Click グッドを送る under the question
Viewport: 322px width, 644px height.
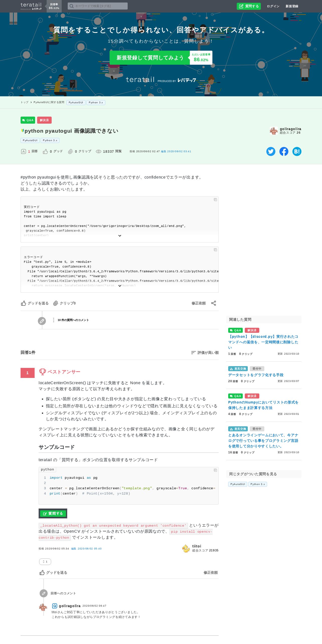point(35,303)
